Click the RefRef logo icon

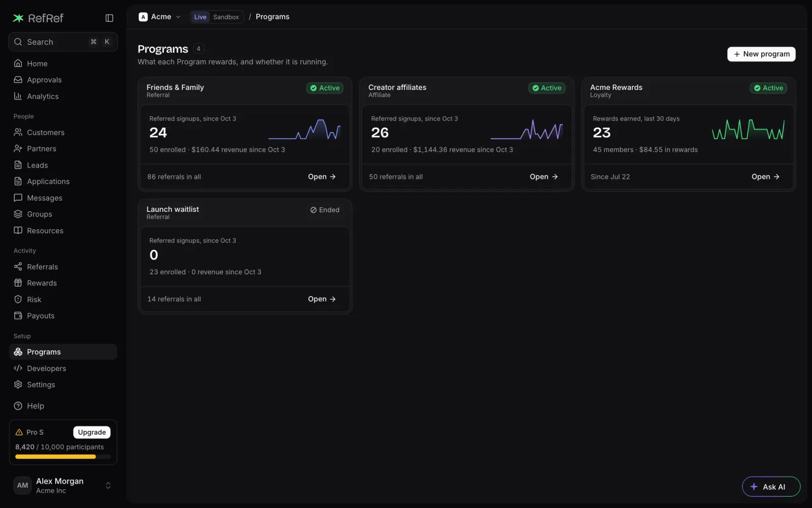click(18, 18)
